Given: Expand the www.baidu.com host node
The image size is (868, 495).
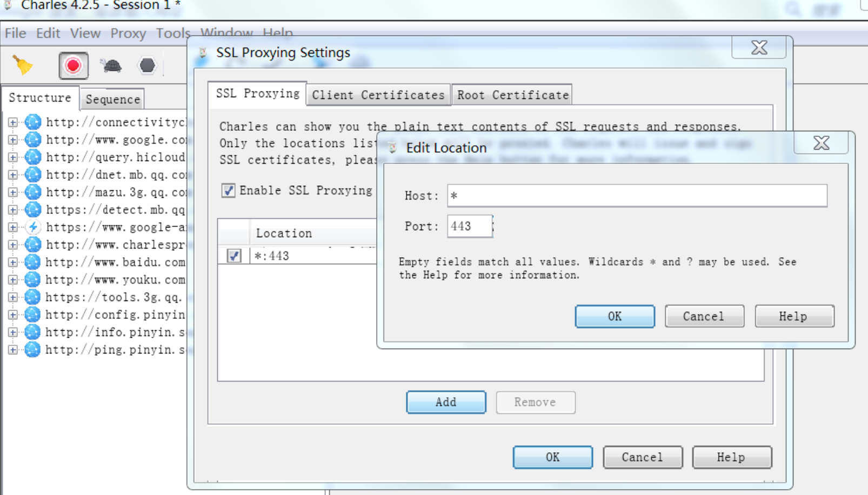Looking at the screenshot, I should tap(12, 262).
